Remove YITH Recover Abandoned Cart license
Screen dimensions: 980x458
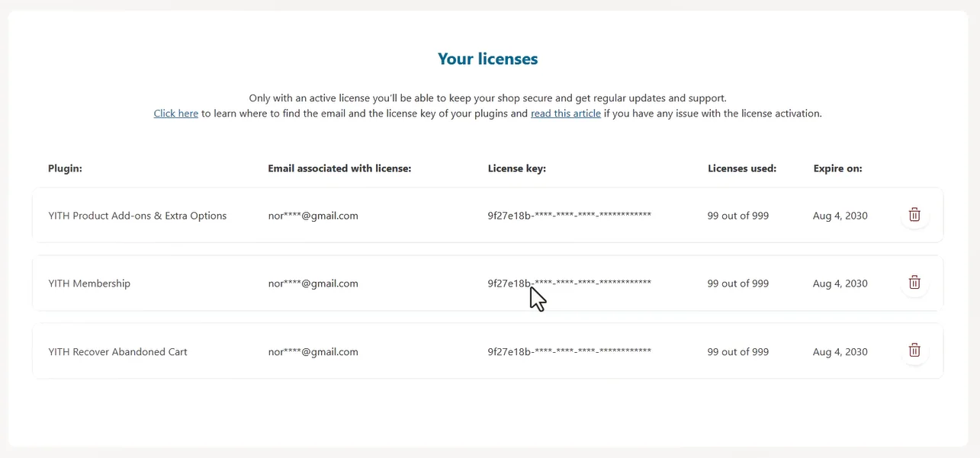[x=914, y=351]
